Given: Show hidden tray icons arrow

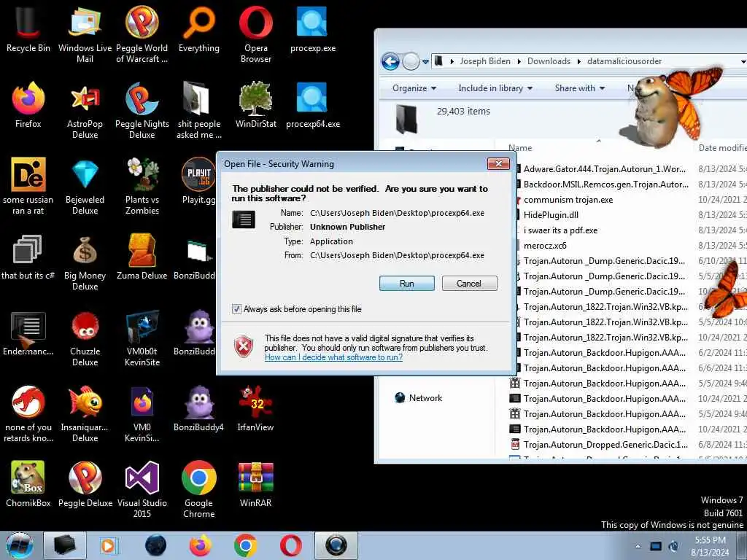Looking at the screenshot, I should click(x=638, y=546).
